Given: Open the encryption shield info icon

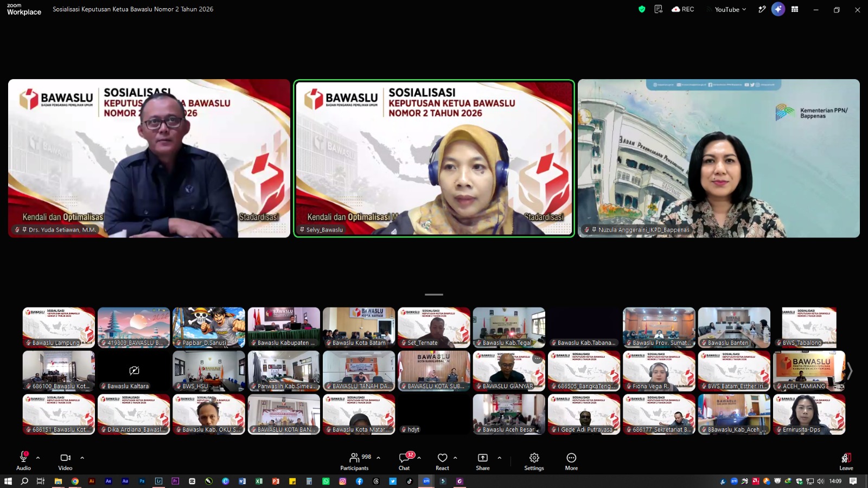Looking at the screenshot, I should pyautogui.click(x=642, y=9).
